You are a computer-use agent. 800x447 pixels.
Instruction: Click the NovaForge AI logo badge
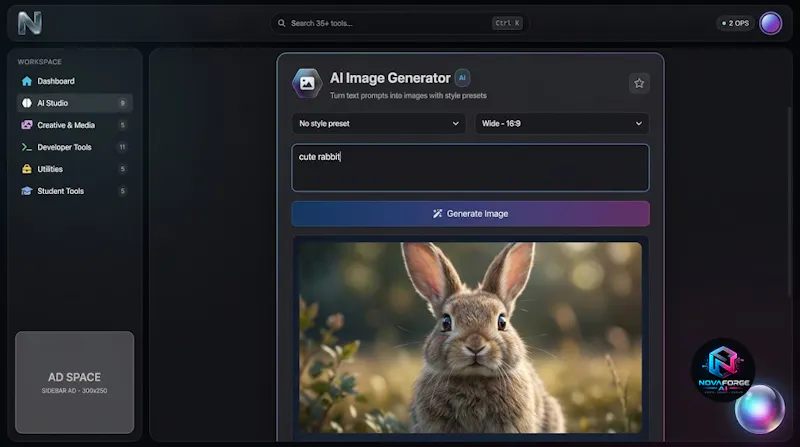point(723,369)
